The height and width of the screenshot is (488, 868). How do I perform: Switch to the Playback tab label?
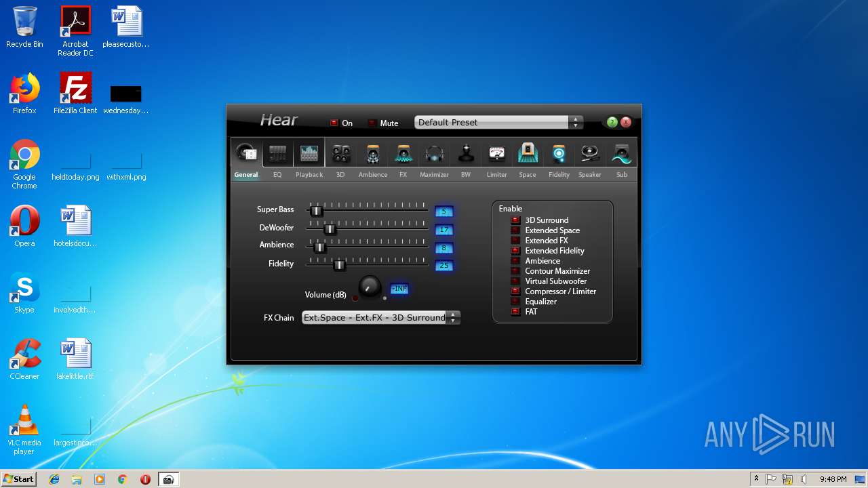pyautogui.click(x=309, y=175)
